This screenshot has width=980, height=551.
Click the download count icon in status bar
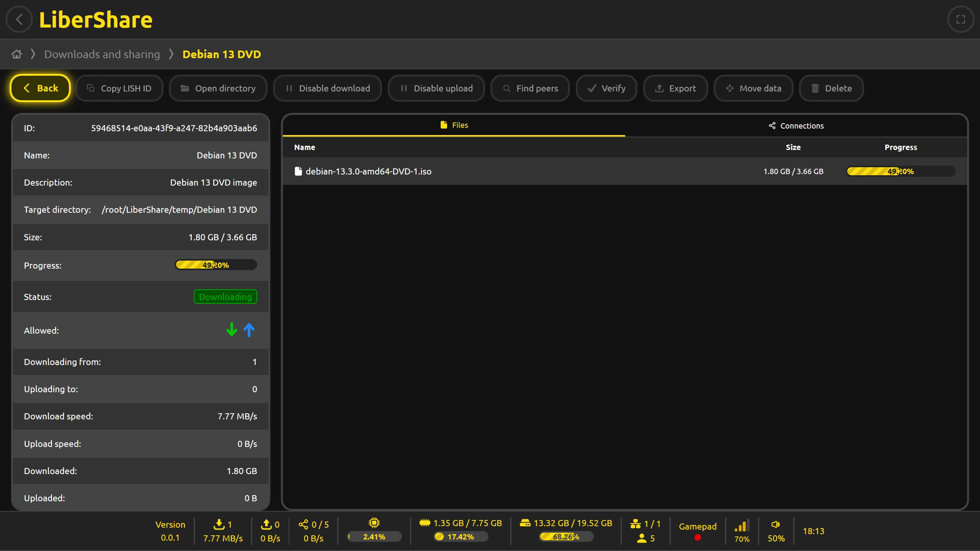pos(219,524)
